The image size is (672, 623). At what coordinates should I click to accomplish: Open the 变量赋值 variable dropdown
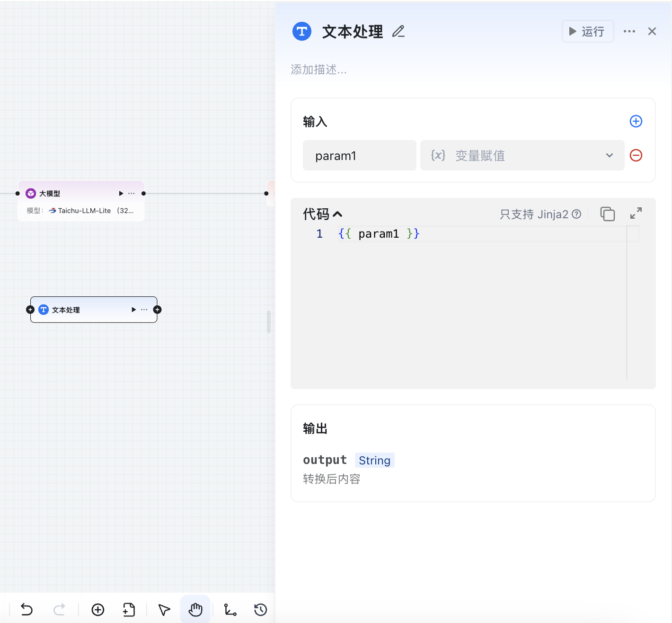[522, 155]
